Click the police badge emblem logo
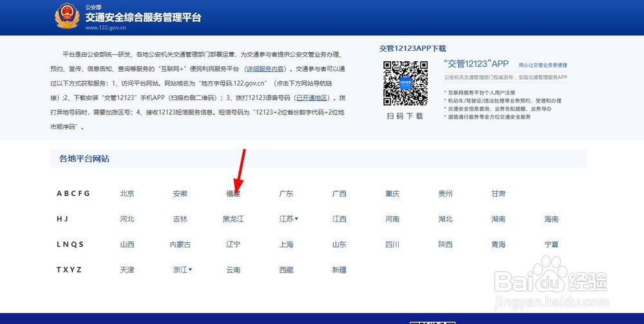Viewport: 644px width, 324px height. (x=68, y=16)
